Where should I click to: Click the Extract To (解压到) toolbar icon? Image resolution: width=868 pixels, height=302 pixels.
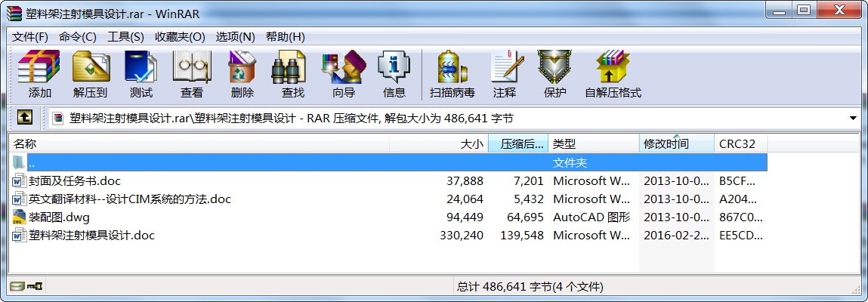[x=91, y=67]
